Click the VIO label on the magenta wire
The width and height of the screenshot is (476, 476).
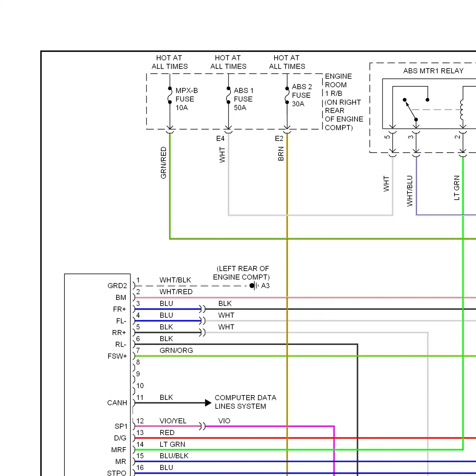coord(224,421)
